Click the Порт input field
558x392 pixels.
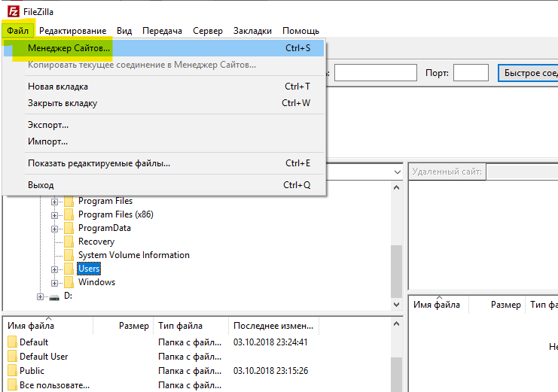[x=471, y=73]
